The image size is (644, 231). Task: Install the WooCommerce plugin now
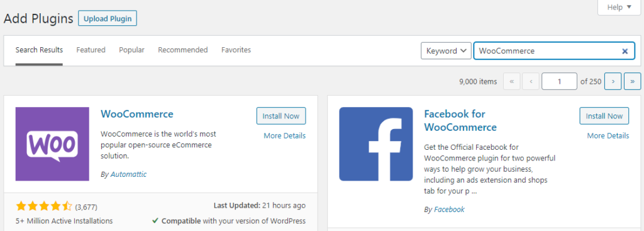tap(281, 116)
